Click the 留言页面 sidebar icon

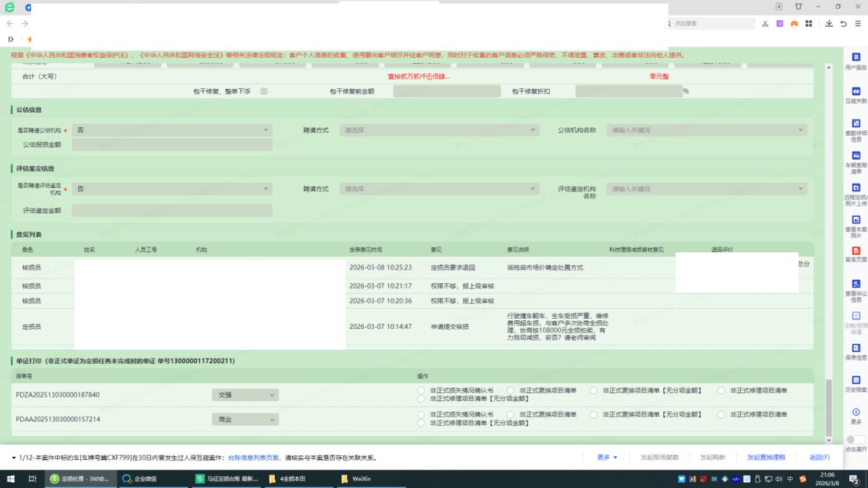[856, 254]
